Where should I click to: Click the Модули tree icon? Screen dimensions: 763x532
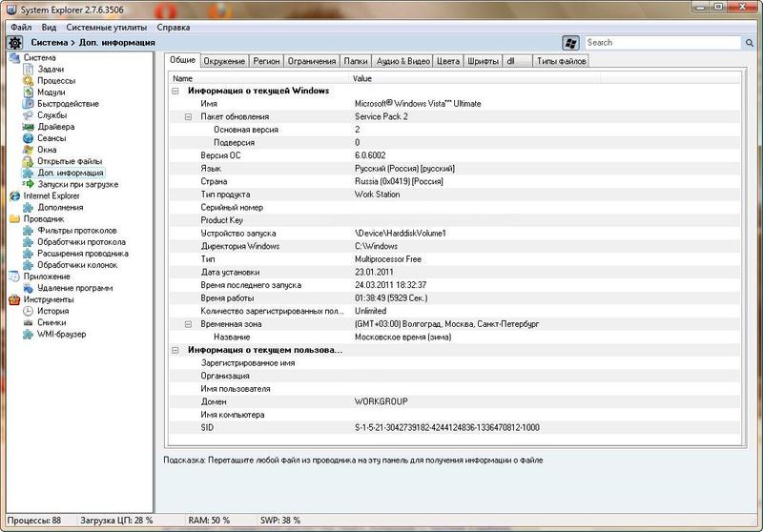[x=29, y=92]
